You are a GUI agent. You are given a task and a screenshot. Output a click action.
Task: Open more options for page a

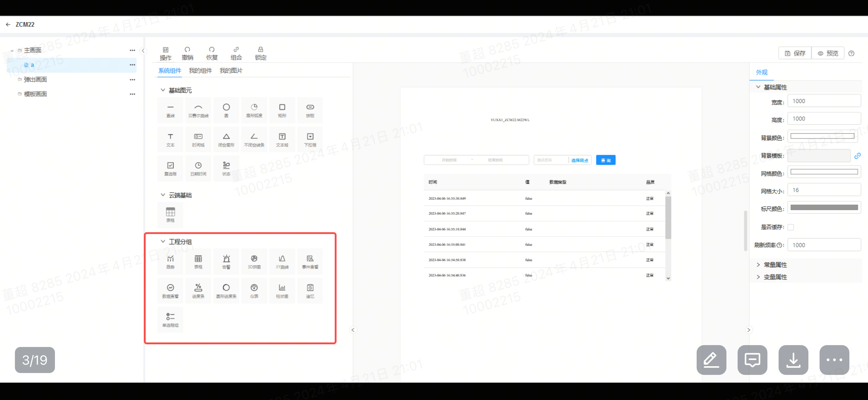point(133,64)
